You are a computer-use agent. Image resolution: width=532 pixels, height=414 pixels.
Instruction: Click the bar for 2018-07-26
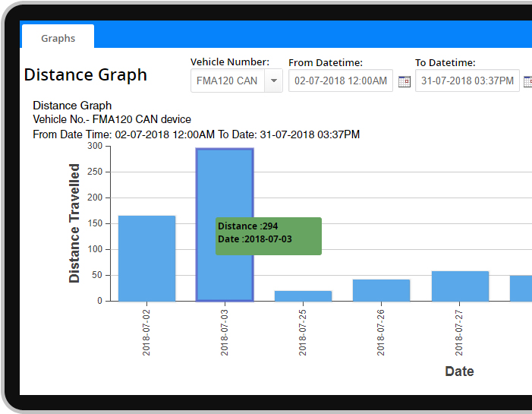[381, 290]
